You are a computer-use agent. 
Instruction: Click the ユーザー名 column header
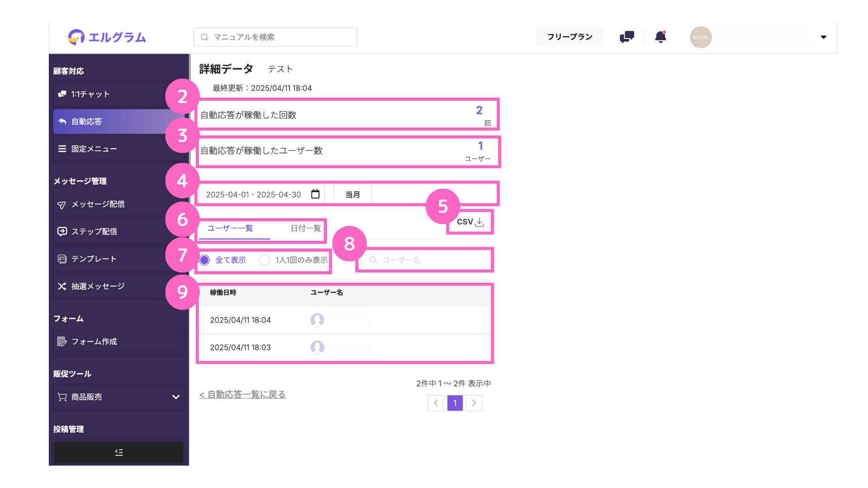click(327, 292)
